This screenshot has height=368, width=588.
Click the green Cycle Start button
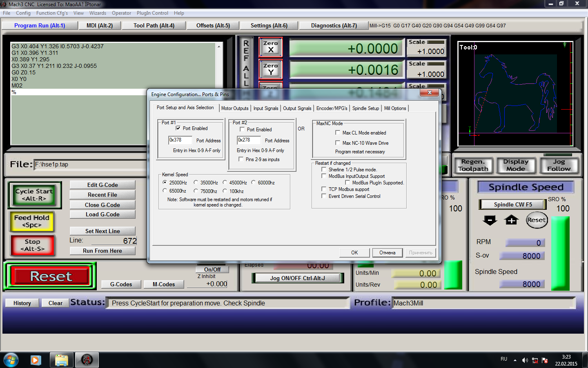[x=34, y=195]
